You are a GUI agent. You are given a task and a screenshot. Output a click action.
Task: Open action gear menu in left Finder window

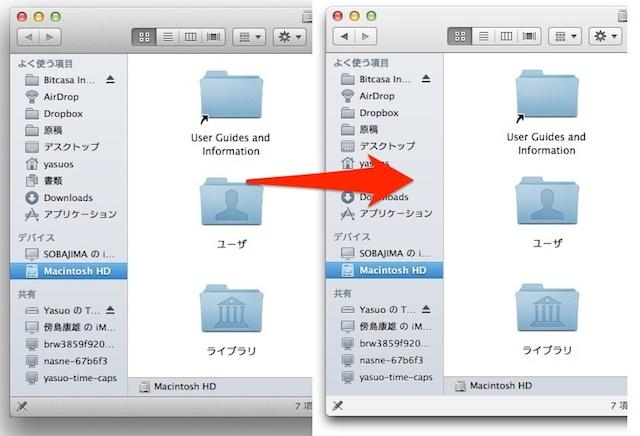pyautogui.click(x=289, y=37)
